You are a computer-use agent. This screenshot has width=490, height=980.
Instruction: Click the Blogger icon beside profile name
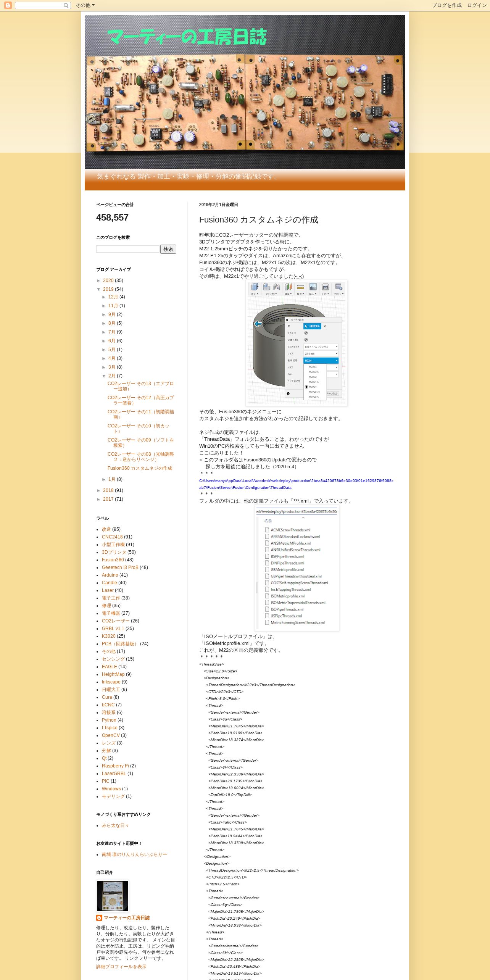(x=99, y=918)
